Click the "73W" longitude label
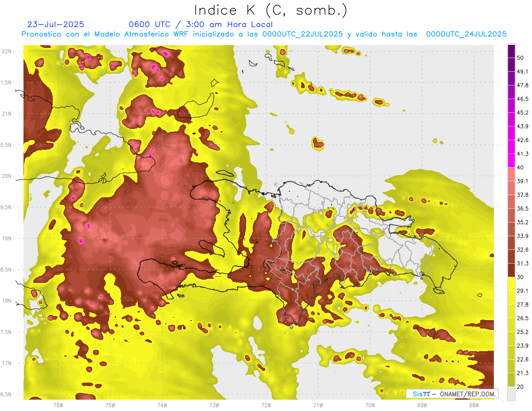Viewport: 532px width, 411px height. (214, 405)
